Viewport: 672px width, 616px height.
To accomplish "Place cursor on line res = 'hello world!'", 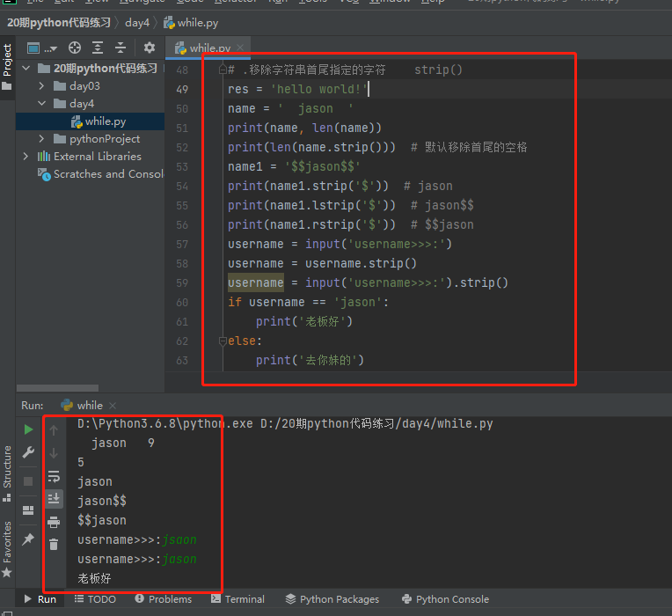I will [297, 89].
